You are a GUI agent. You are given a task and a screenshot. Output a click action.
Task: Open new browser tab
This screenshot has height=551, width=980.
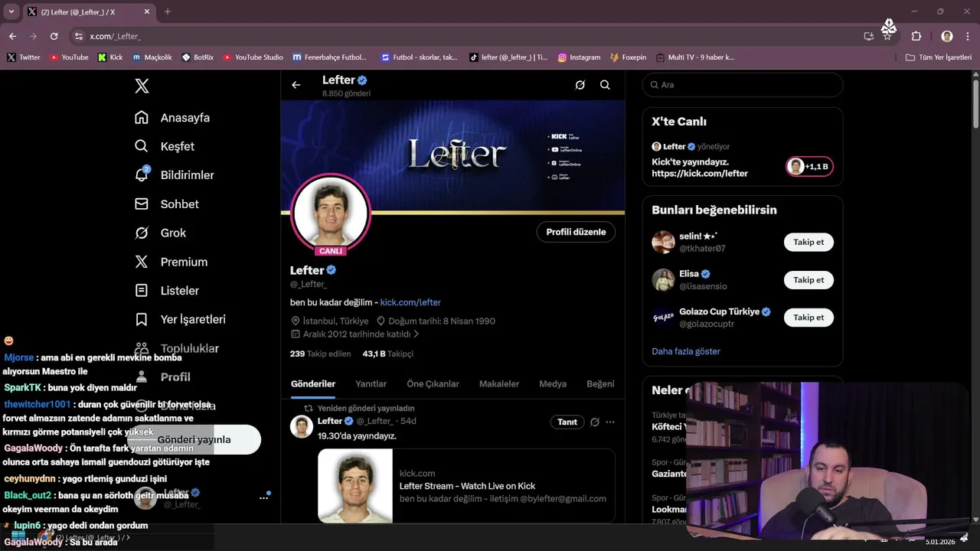click(168, 11)
